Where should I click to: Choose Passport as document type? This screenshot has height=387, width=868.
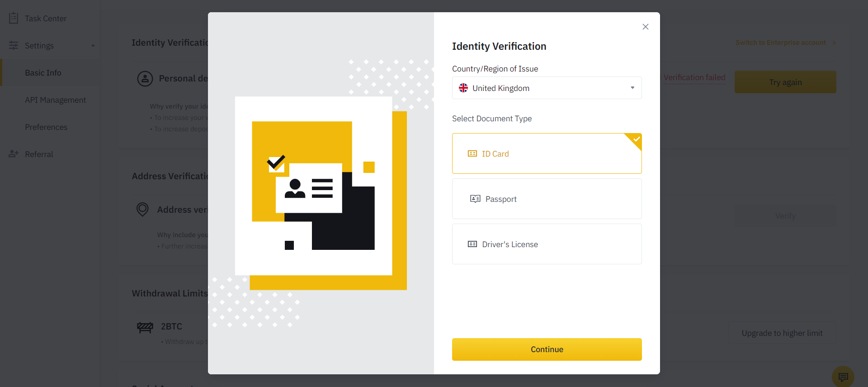click(x=547, y=199)
